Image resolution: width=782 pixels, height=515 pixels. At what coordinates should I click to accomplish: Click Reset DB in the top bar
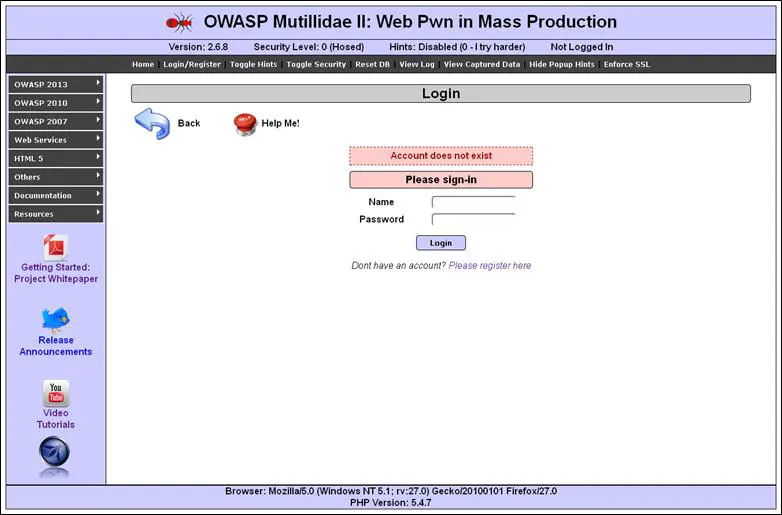(373, 64)
